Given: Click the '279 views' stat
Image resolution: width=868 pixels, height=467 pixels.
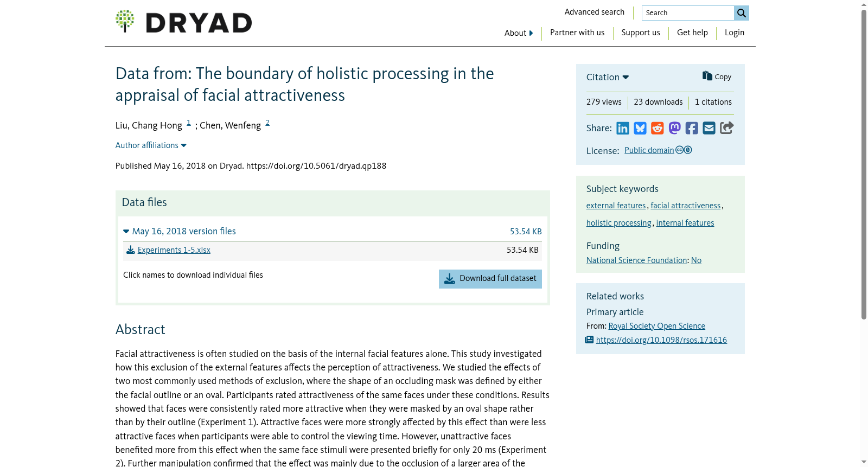Looking at the screenshot, I should (x=604, y=102).
